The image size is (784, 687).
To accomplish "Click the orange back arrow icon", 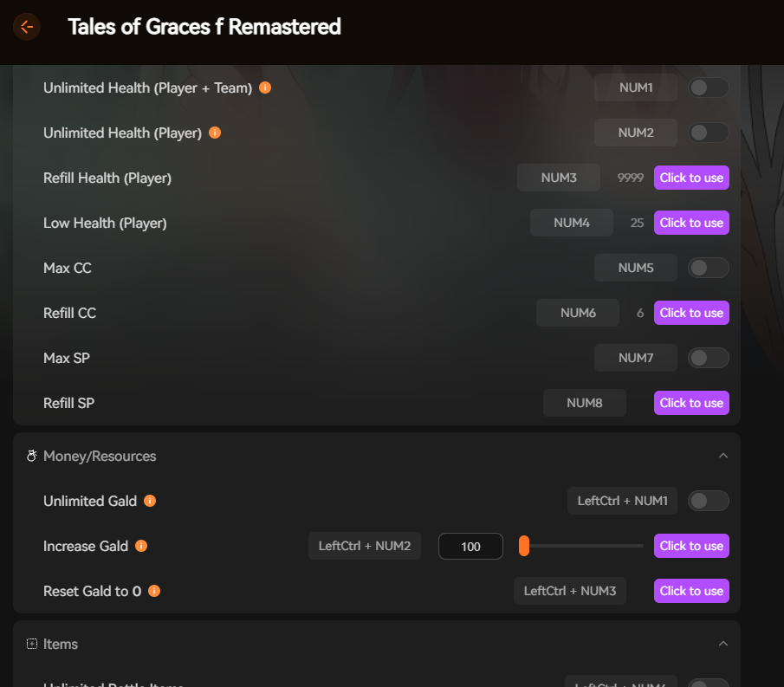I will (x=26, y=27).
